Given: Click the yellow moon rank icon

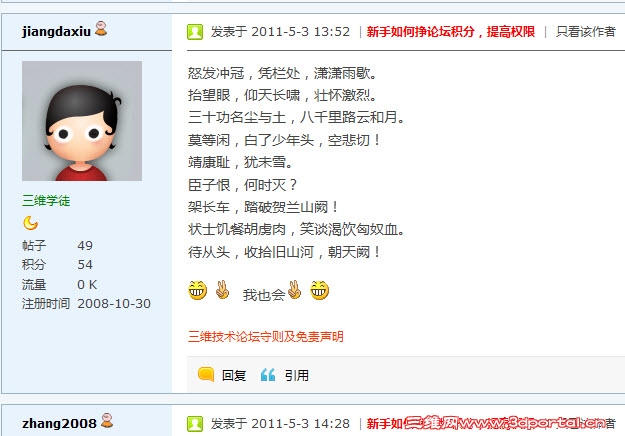Looking at the screenshot, I should (x=31, y=223).
